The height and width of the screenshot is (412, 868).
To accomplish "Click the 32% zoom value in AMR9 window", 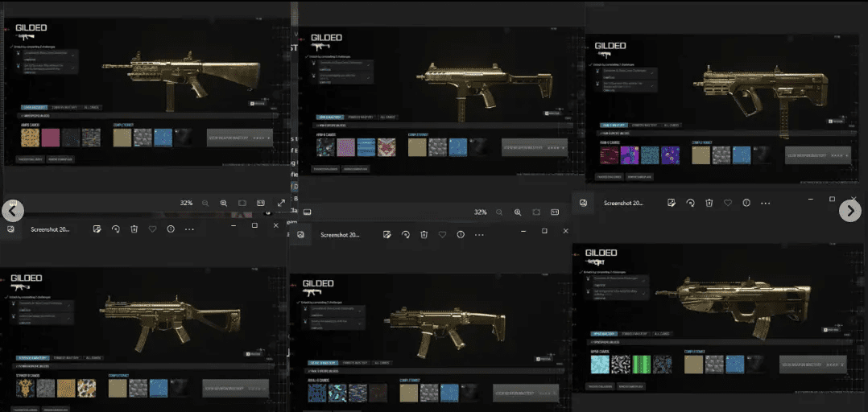I will click(x=187, y=204).
